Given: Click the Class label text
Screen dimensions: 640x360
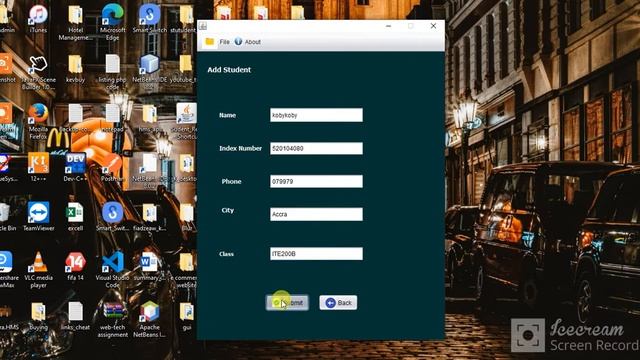Looking at the screenshot, I should click(x=226, y=254).
